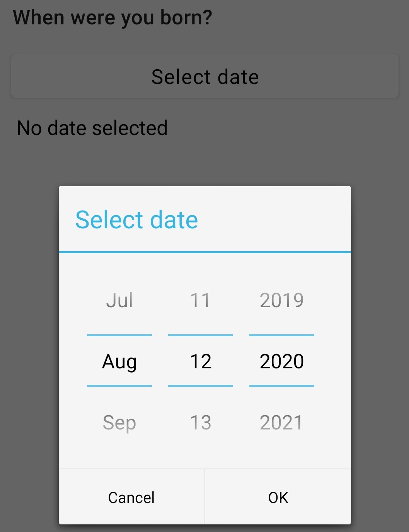Viewport: 409px width, 532px height.
Task: Click the blue "Select date" dialog title
Action: pyautogui.click(x=136, y=220)
